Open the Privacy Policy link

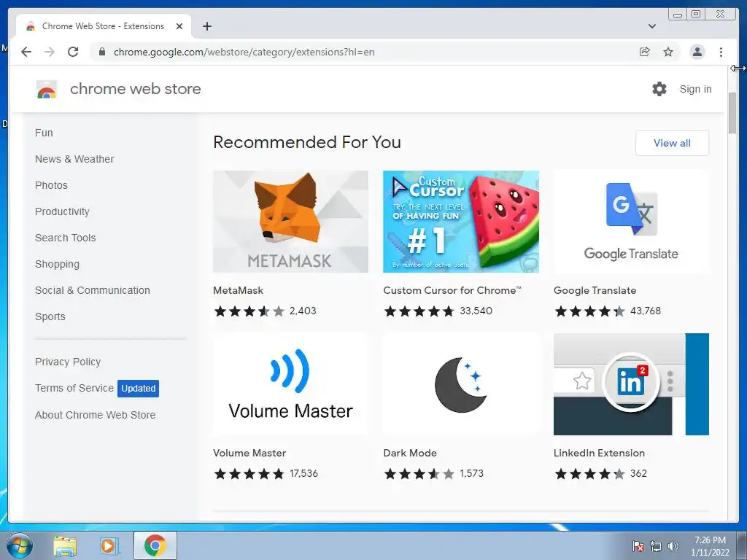(68, 362)
